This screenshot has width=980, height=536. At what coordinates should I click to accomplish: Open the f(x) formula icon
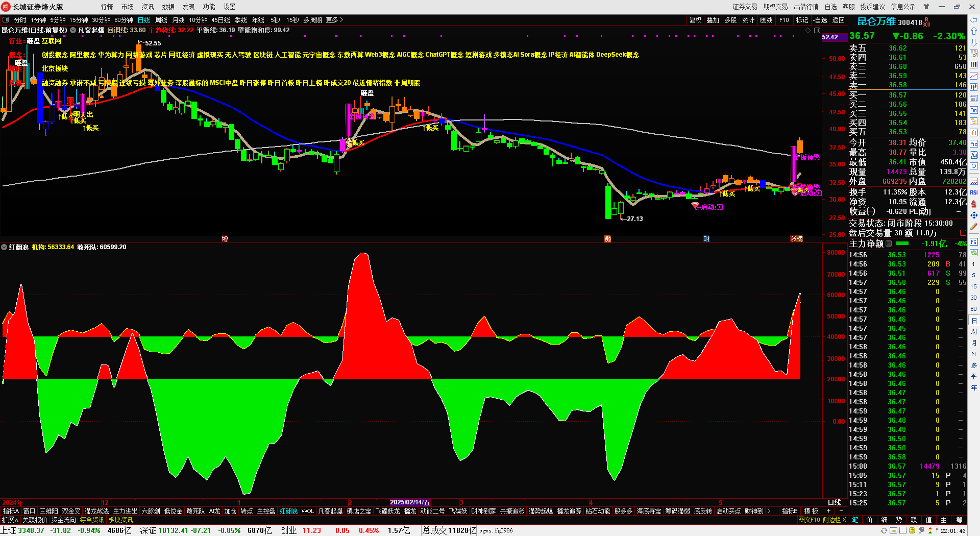click(x=974, y=155)
